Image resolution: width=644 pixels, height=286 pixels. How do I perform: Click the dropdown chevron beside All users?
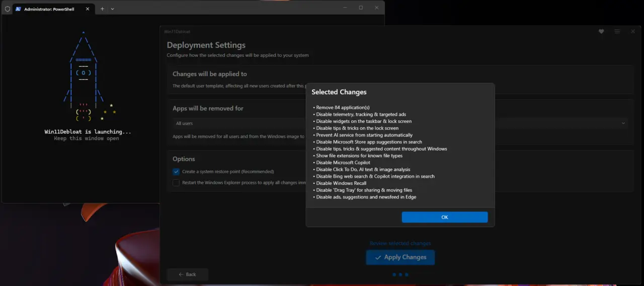coord(623,123)
